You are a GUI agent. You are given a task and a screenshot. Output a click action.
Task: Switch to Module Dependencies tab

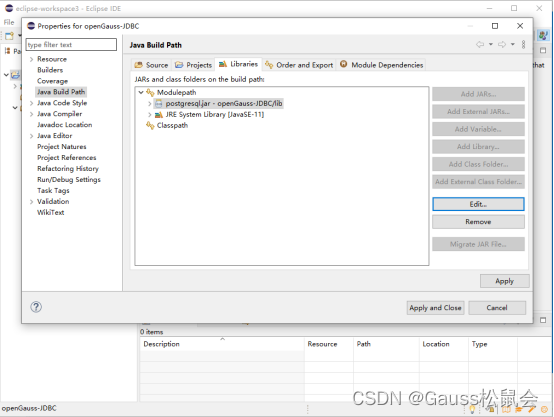click(x=381, y=65)
